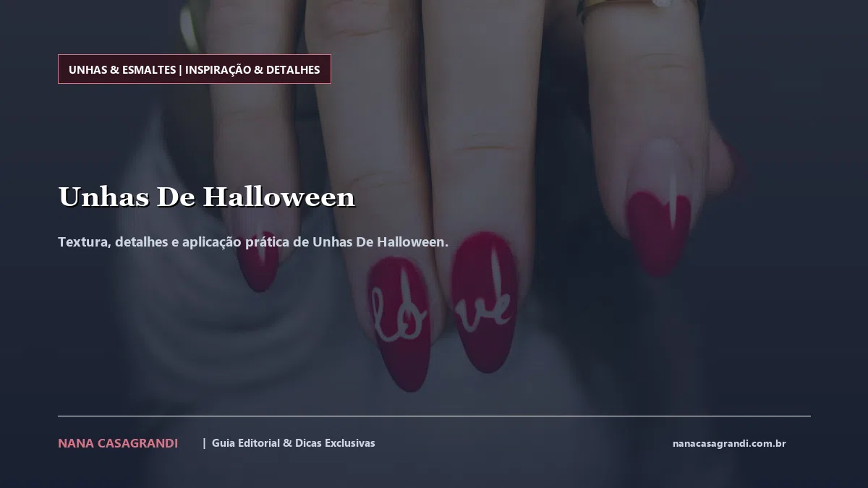868x488 pixels.
Task: Click the 'NANA CASAGRANDI' brand name
Action: pyautogui.click(x=118, y=443)
